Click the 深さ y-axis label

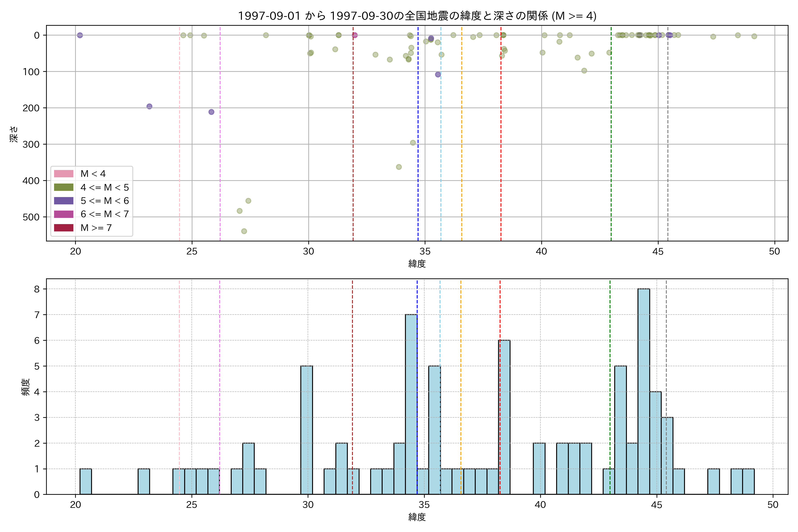14,134
